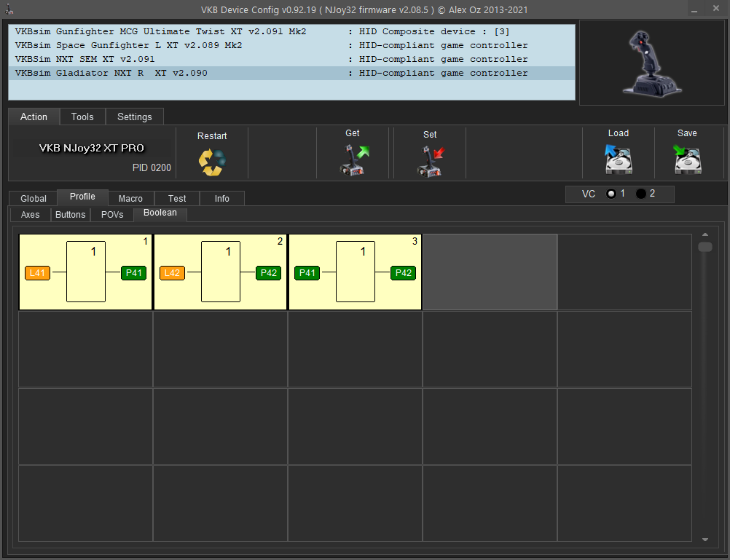Click P41 input tag in boolean cell 3
The image size is (730, 560).
click(x=307, y=273)
